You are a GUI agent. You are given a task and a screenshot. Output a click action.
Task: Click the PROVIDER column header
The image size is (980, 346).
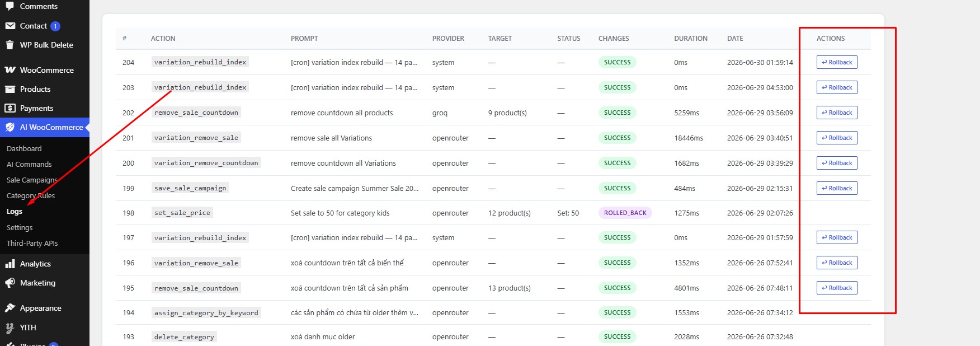[x=448, y=39]
